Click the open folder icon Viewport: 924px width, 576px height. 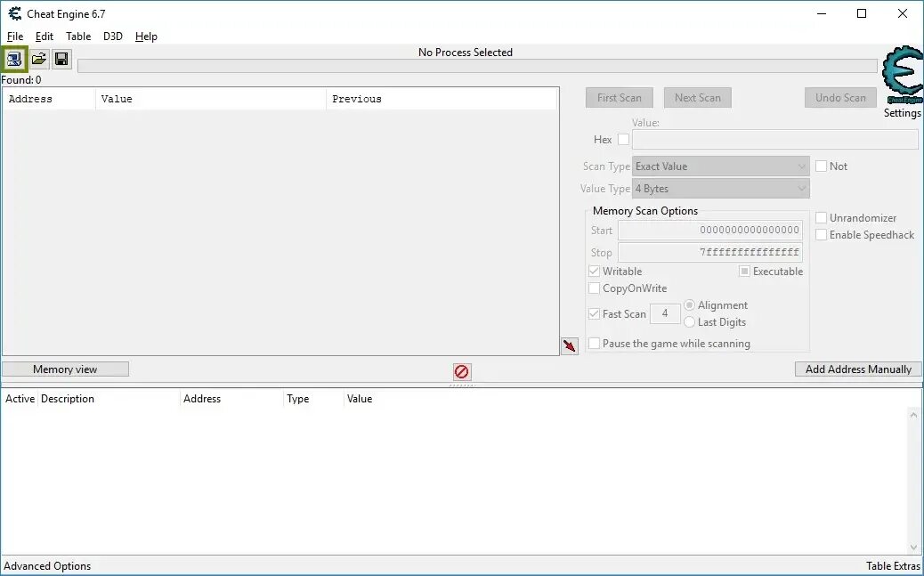39,59
